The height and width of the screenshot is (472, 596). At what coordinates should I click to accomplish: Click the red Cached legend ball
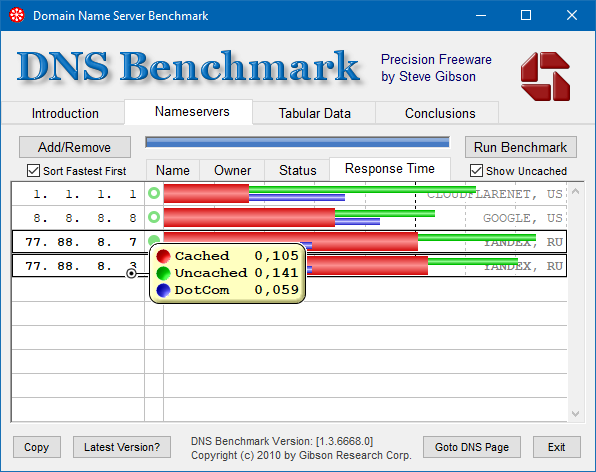(x=163, y=257)
